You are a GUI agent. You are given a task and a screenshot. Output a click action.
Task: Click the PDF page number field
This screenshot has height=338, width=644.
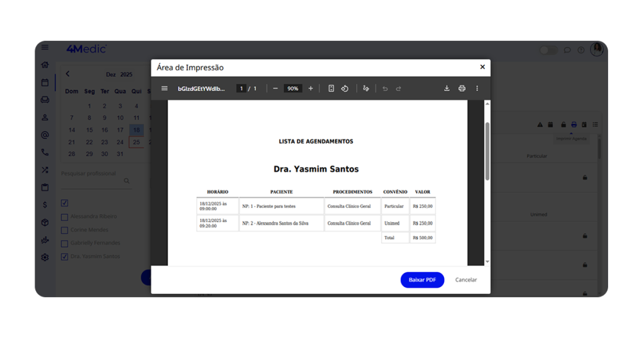241,89
